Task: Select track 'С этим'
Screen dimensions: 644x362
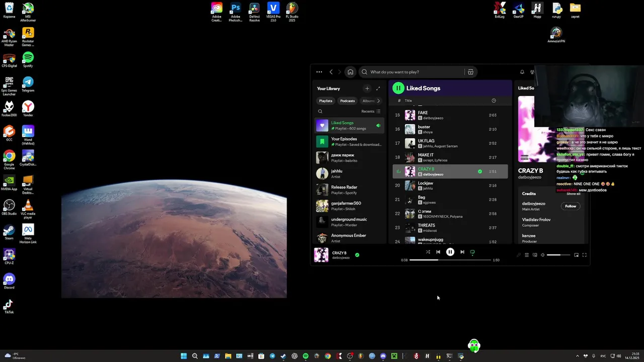Action: pyautogui.click(x=450, y=214)
